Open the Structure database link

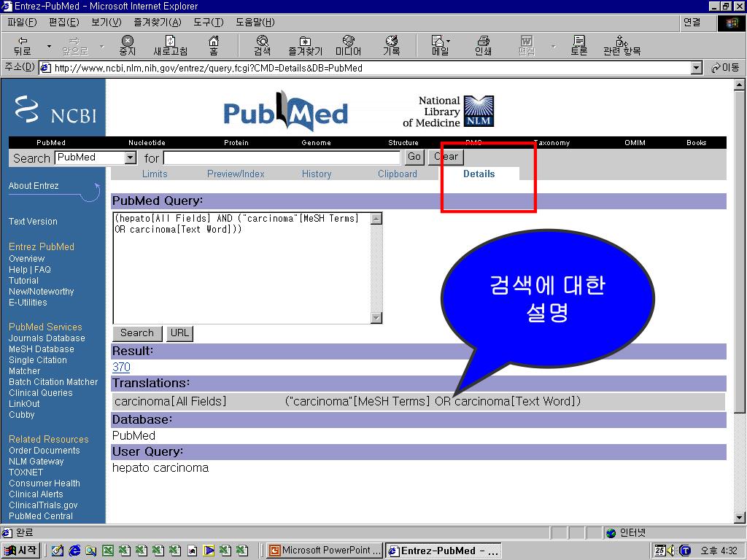click(x=403, y=142)
